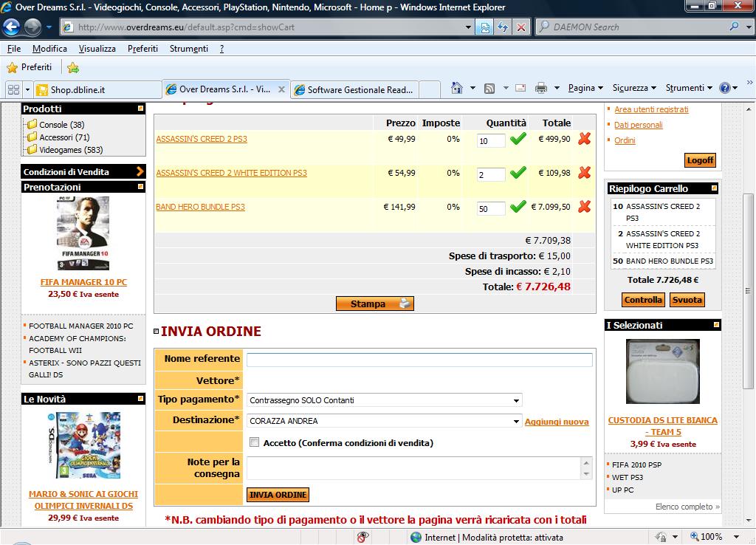The image size is (756, 545).
Task: Open the Videogames folder icon in Prodotti
Action: [x=32, y=149]
